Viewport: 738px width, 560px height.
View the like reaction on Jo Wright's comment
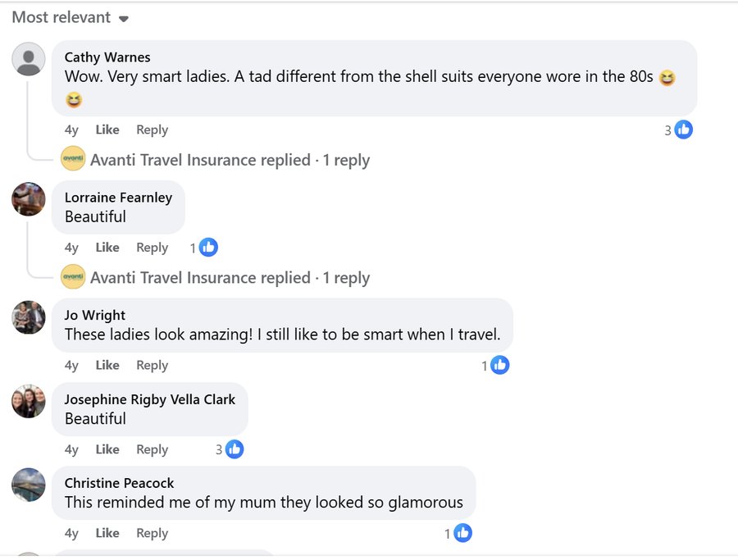tap(500, 365)
